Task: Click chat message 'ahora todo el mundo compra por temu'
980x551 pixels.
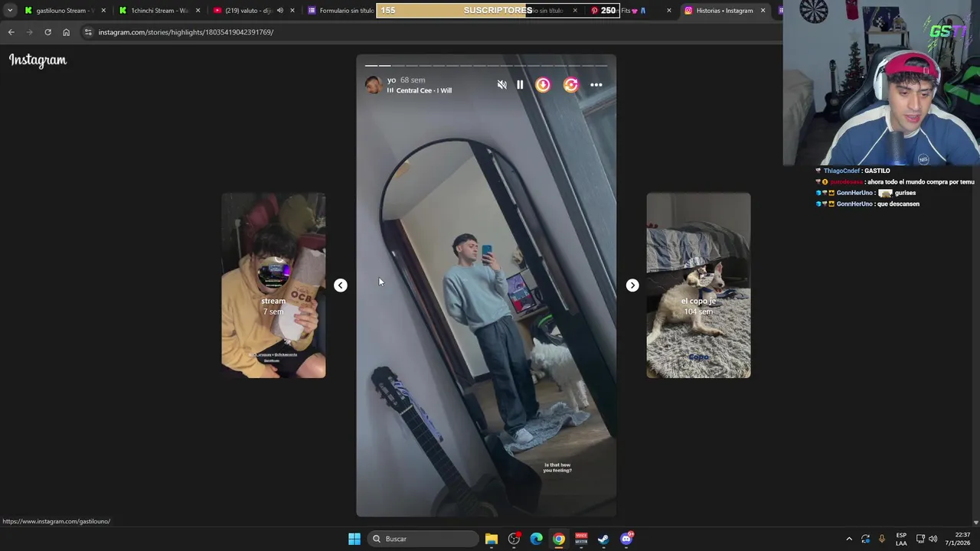Action: click(x=921, y=182)
